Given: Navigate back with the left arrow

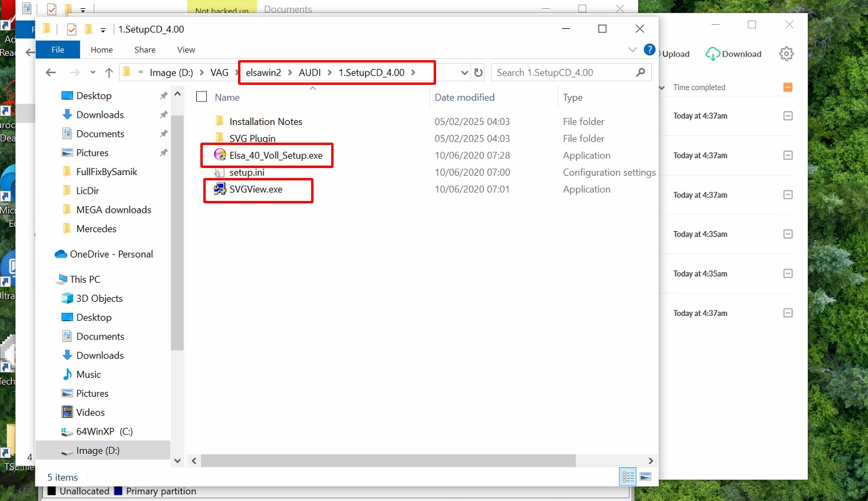Looking at the screenshot, I should (x=51, y=72).
